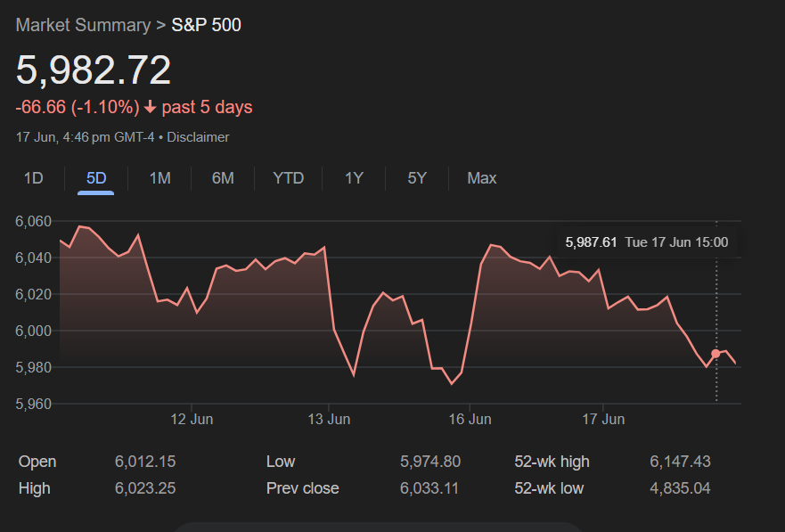Click the Open value 6,012.15
The image size is (785, 532).
(x=145, y=462)
